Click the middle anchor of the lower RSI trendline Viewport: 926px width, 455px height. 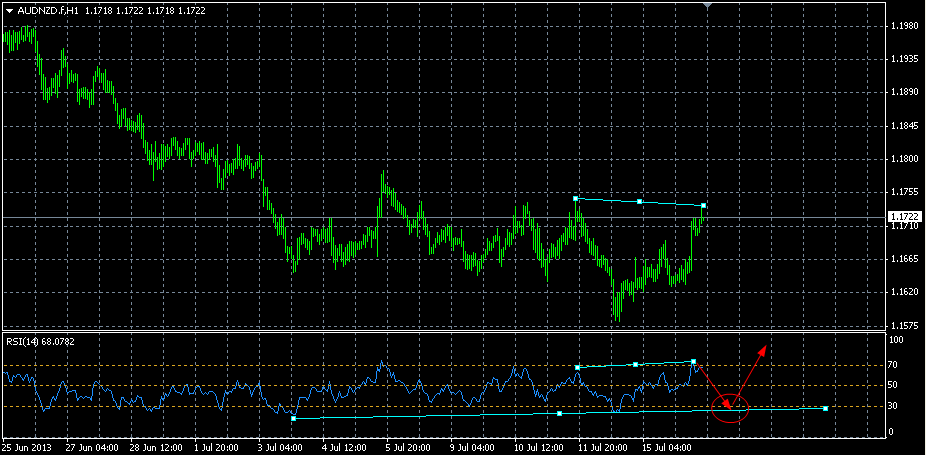click(x=559, y=413)
